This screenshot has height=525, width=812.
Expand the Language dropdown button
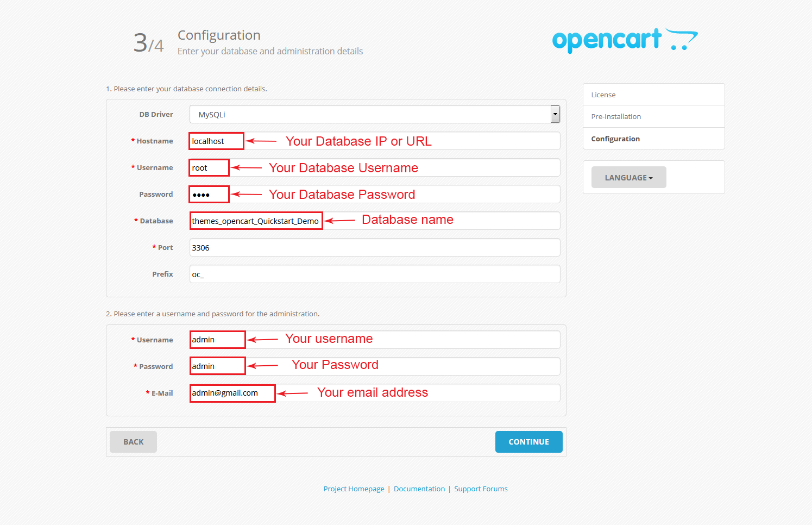628,178
